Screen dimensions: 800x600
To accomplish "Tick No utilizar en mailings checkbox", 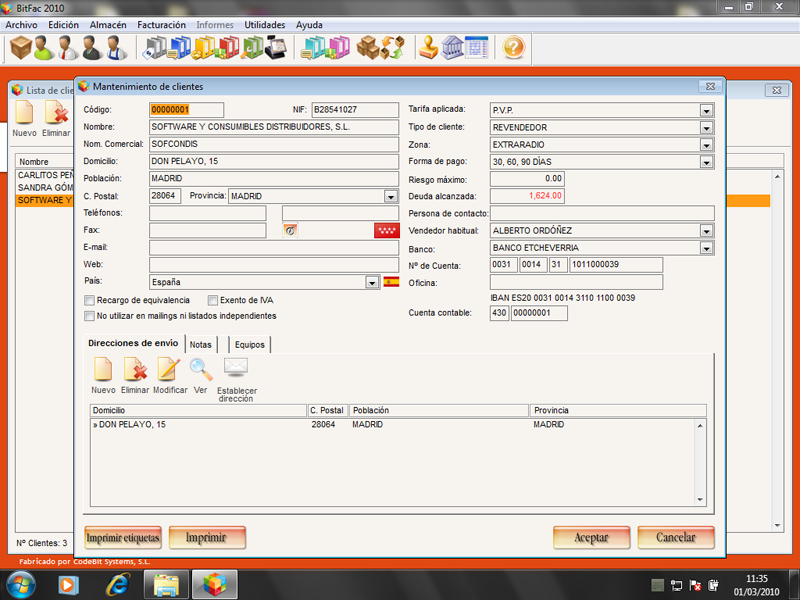I will tap(89, 316).
